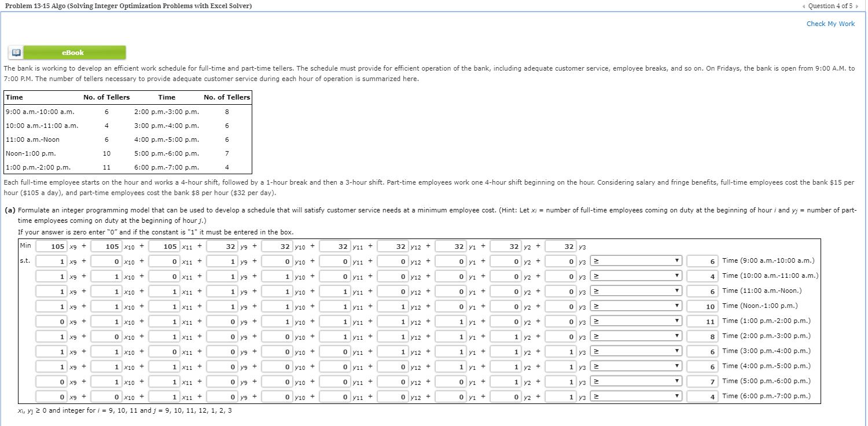Open inequality dropdown for 2:00 p.m.-3:00 p.m. row
The height and width of the screenshot is (426, 868).
[x=636, y=336]
